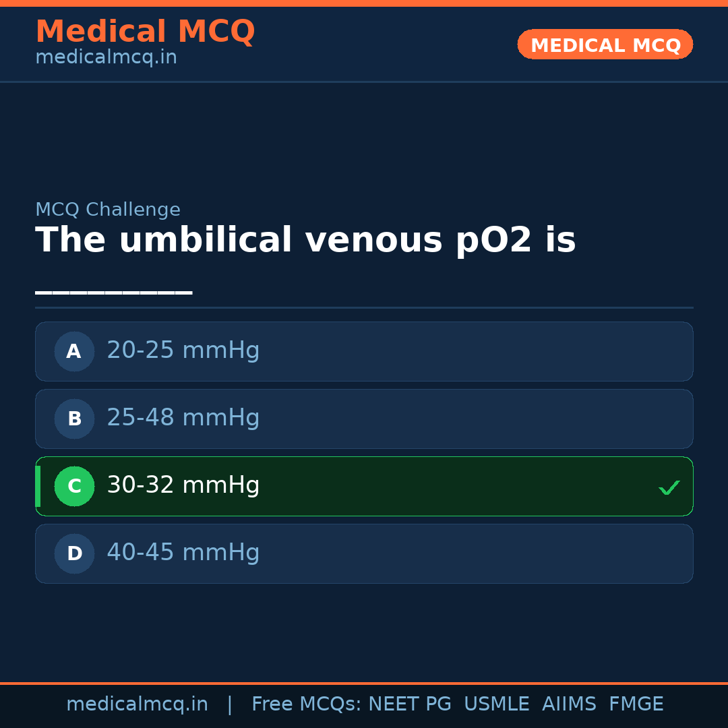Choose the 25-48 mmHg answer option

[364, 419]
